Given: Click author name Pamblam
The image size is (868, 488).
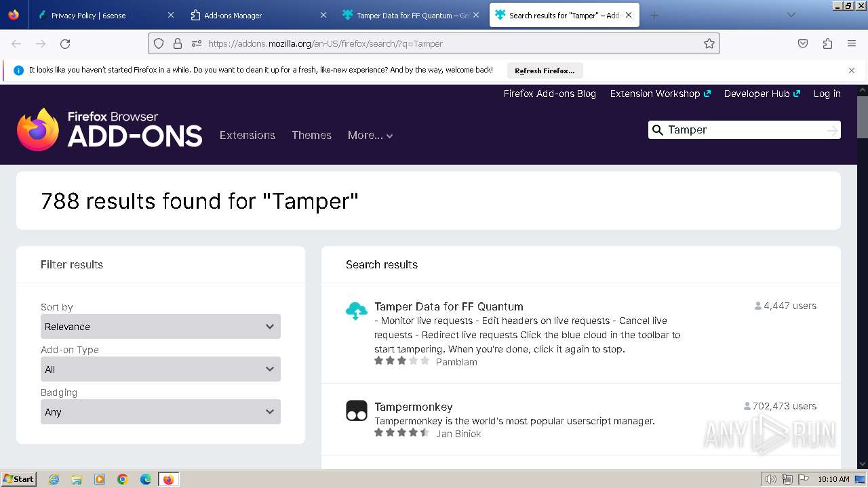Looking at the screenshot, I should point(456,362).
